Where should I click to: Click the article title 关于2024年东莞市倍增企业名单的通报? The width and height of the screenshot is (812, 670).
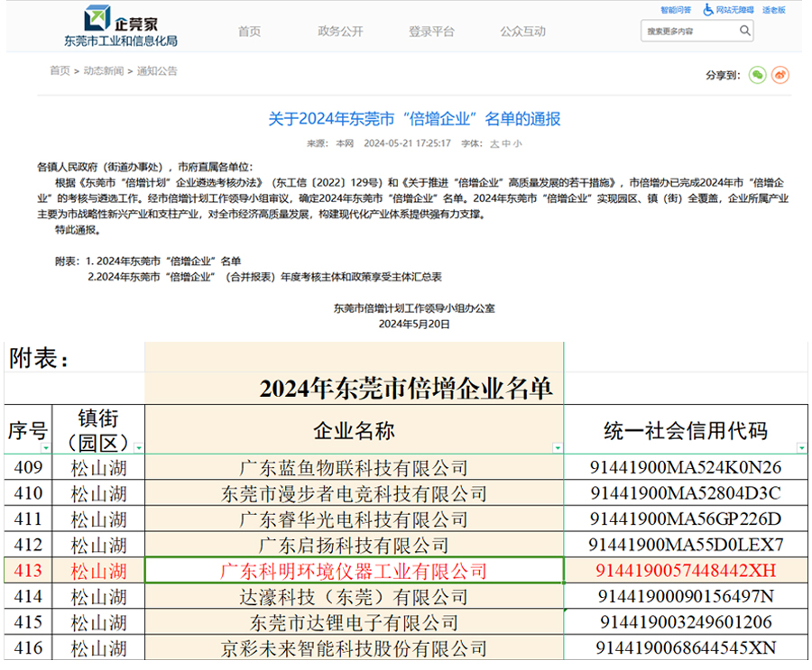414,119
